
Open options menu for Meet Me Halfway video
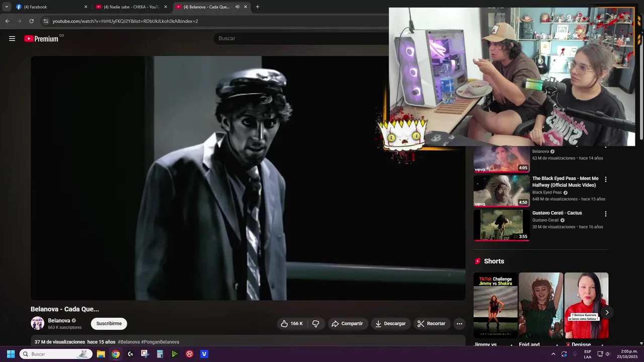[605, 179]
